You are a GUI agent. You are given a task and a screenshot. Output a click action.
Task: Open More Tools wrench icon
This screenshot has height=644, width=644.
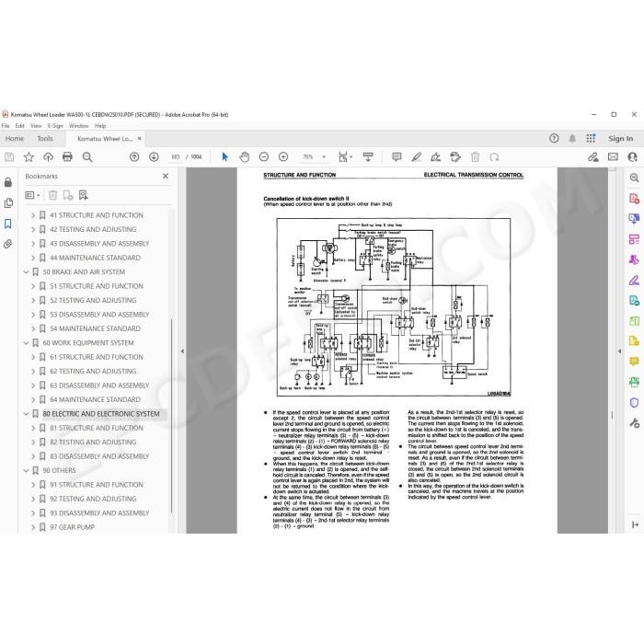[x=634, y=423]
